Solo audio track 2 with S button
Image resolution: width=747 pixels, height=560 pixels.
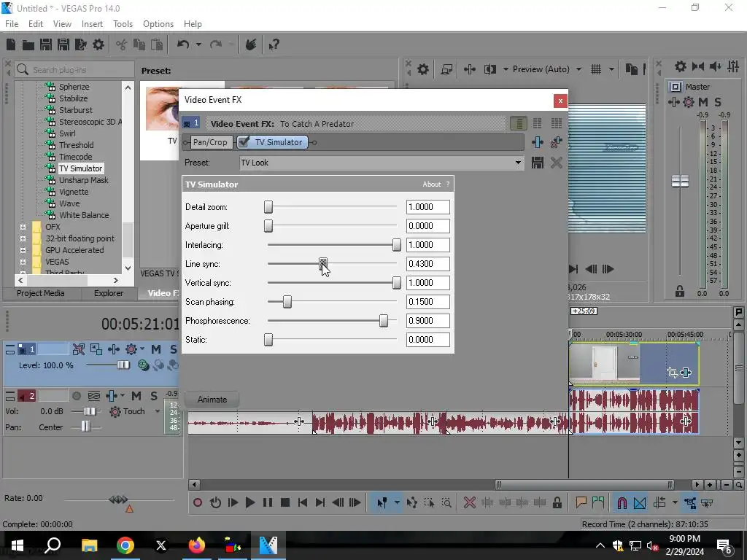[153, 396]
